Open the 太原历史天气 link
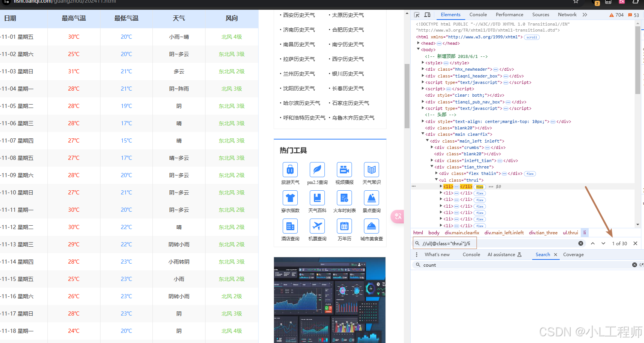Viewport: 644px width, 343px height. [348, 15]
